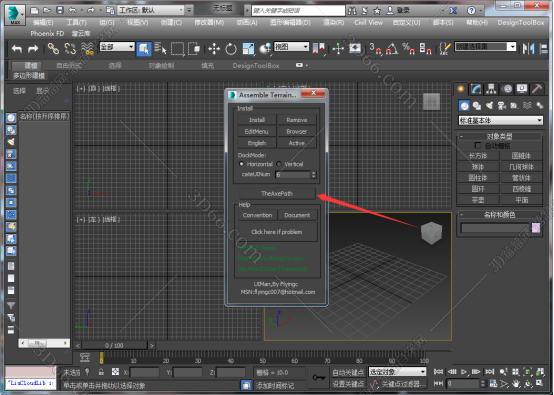Collapse Name and Color rollout
This screenshot has width=554, height=395.
499,215
